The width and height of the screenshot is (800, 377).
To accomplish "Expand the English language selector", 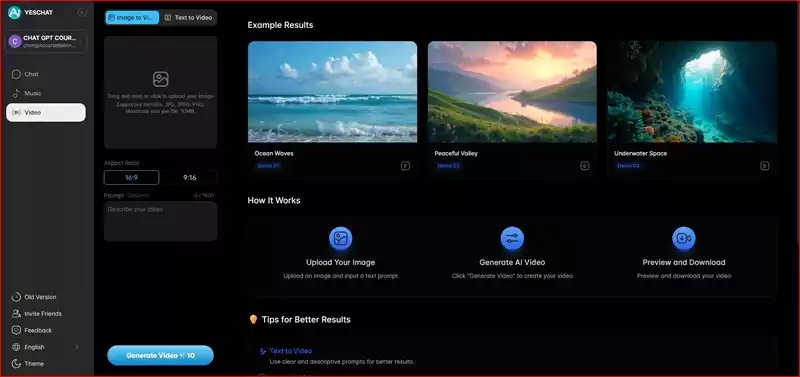I will 46,347.
